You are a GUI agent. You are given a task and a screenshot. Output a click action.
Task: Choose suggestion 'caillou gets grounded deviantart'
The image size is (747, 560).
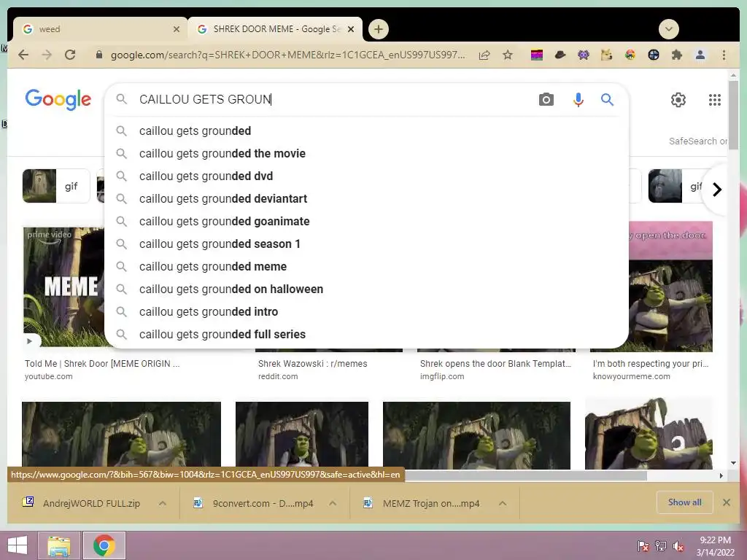pos(366,198)
